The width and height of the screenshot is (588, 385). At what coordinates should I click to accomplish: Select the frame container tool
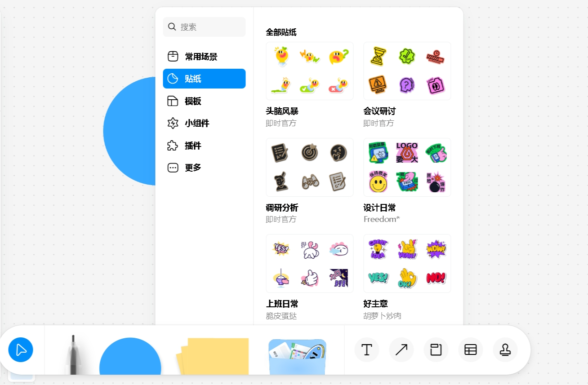[x=436, y=350]
